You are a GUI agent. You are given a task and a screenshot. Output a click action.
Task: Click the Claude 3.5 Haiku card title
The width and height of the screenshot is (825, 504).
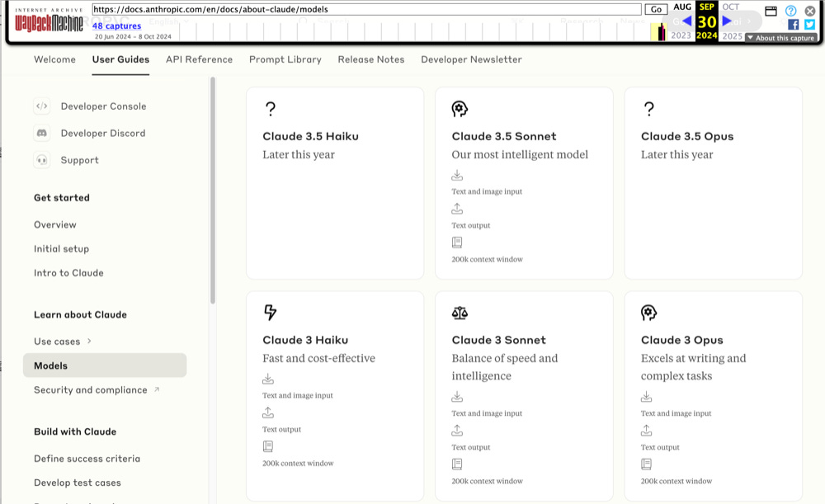click(310, 136)
